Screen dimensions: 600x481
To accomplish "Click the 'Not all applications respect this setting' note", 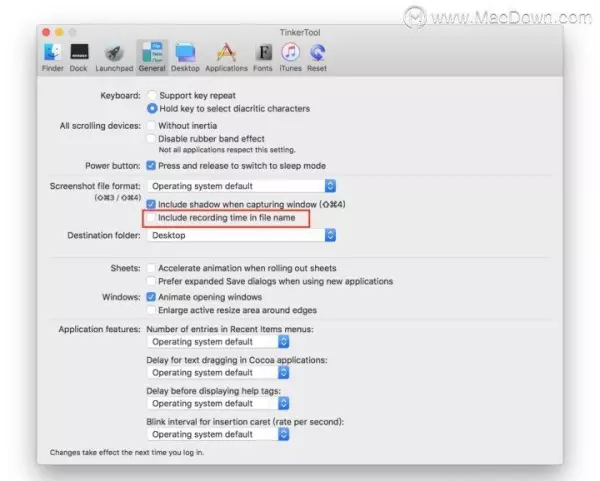I will [227, 150].
